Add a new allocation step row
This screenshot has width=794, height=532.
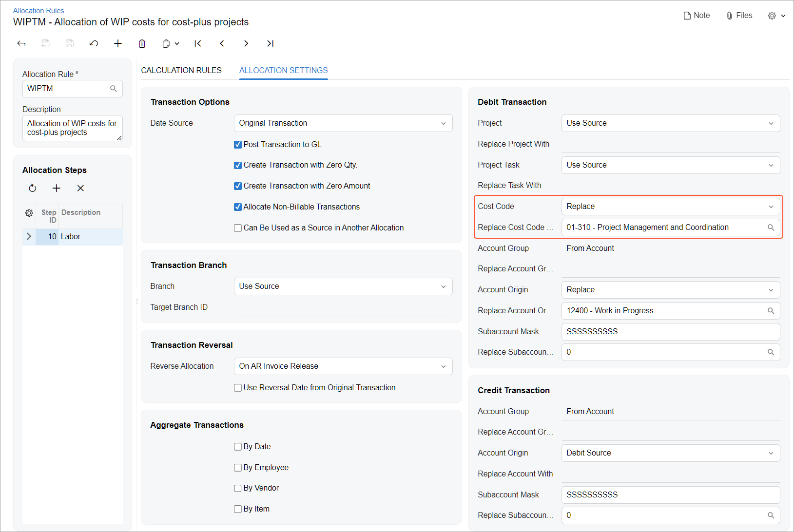coord(57,188)
